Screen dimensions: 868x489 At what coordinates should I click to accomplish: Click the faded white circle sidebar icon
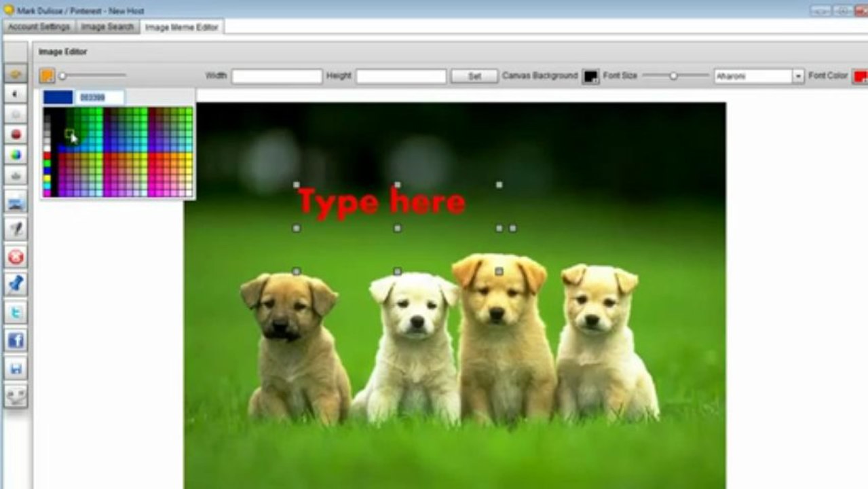[x=16, y=114]
